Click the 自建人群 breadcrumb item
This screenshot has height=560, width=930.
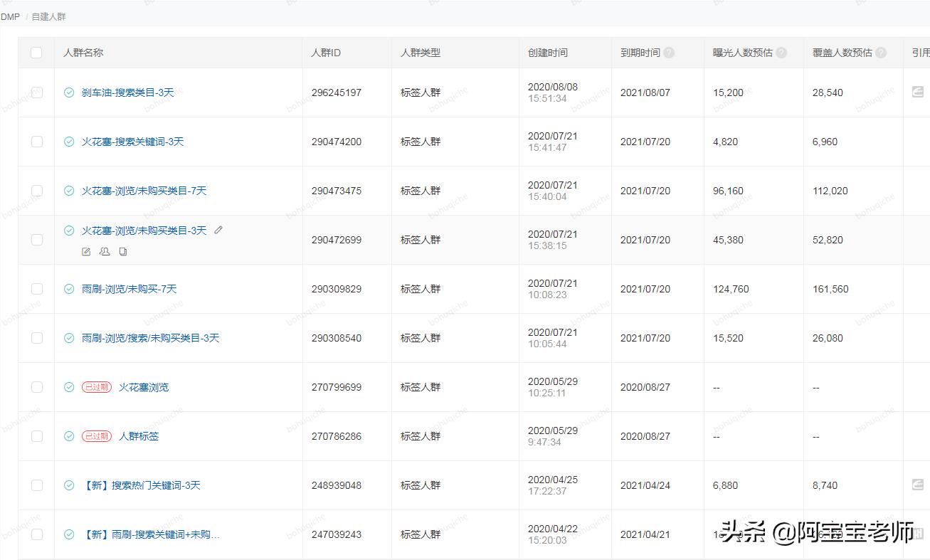(x=48, y=16)
